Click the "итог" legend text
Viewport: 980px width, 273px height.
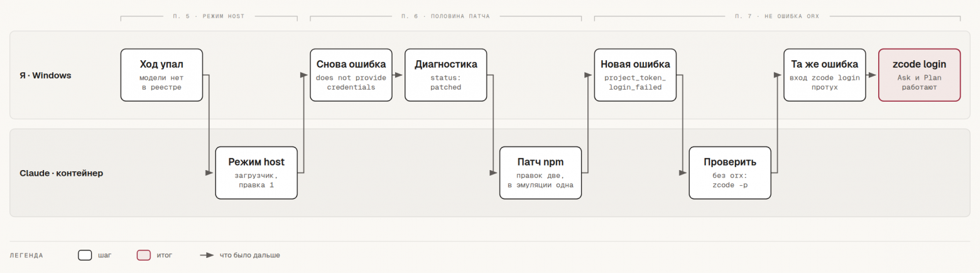(164, 255)
